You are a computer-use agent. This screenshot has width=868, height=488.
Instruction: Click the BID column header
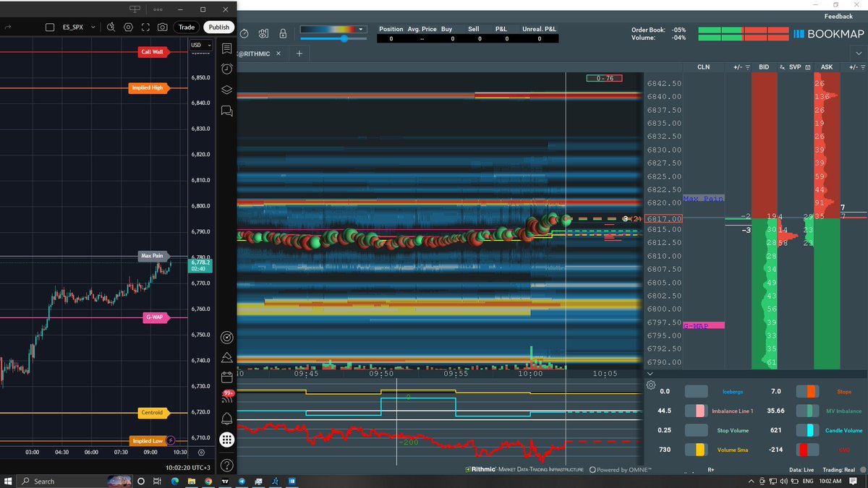[x=764, y=67]
